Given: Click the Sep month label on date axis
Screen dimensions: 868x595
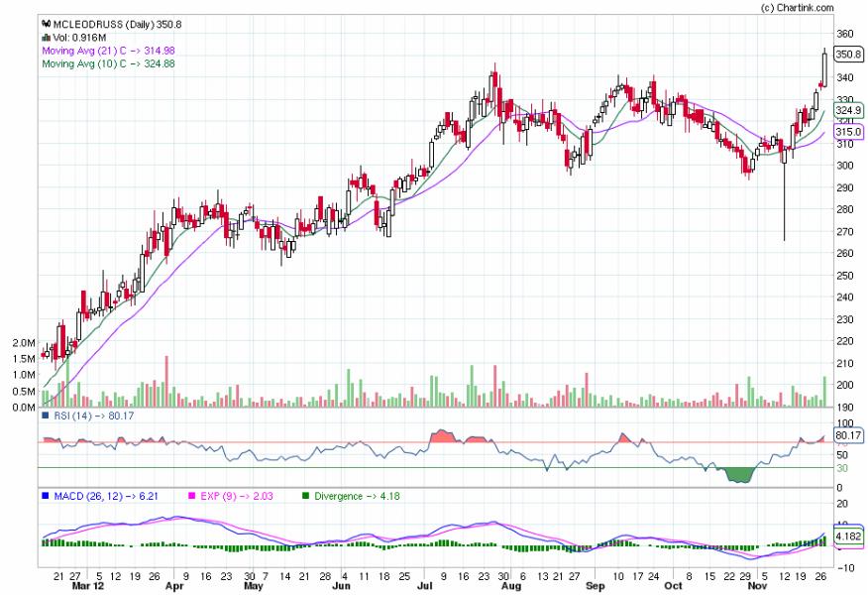Looking at the screenshot, I should click(596, 586).
